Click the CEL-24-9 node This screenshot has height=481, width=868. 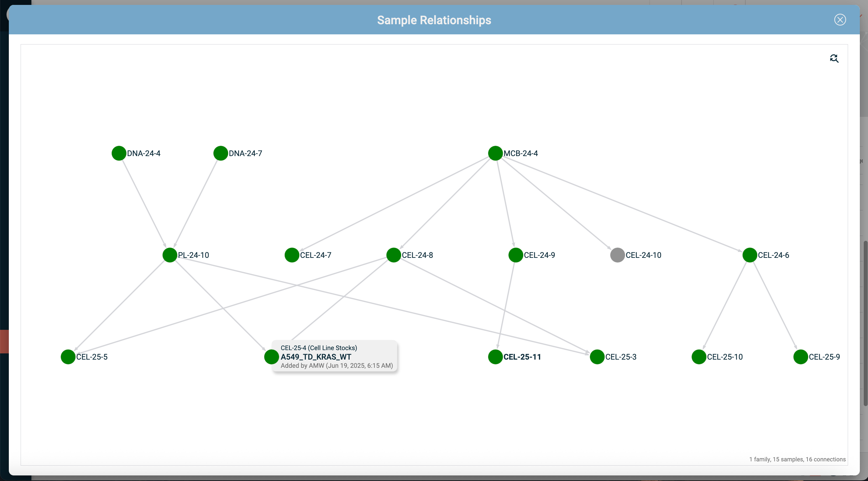point(515,255)
